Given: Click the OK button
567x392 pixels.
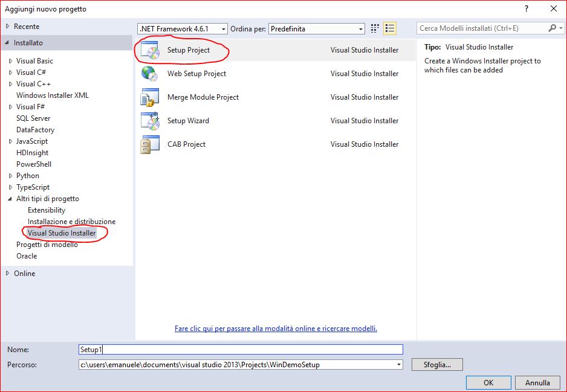Looking at the screenshot, I should tap(488, 383).
